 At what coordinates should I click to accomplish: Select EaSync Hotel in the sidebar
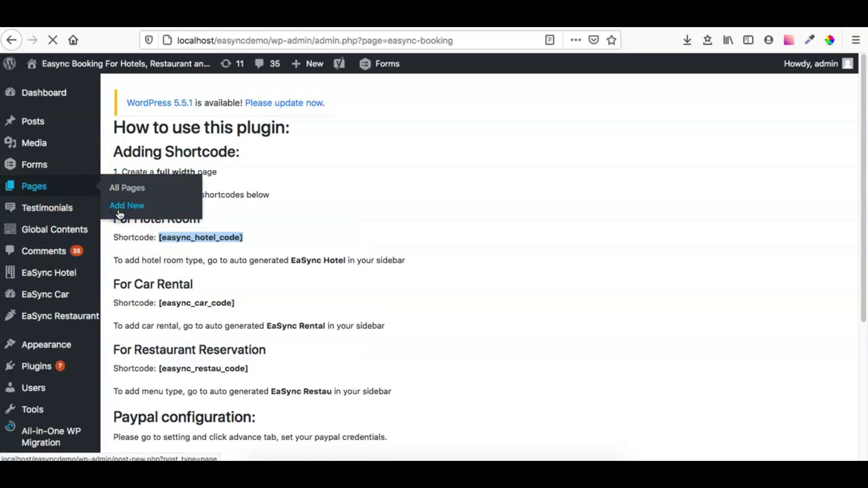(x=48, y=272)
